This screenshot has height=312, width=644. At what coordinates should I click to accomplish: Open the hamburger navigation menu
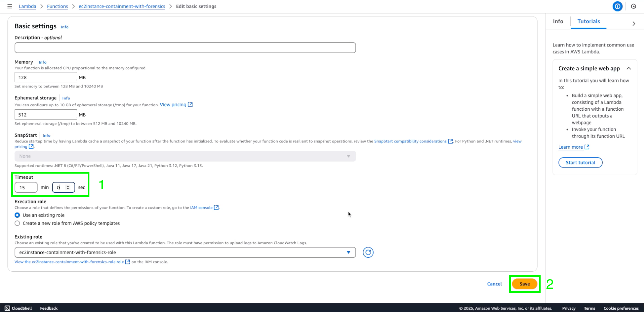pyautogui.click(x=10, y=6)
